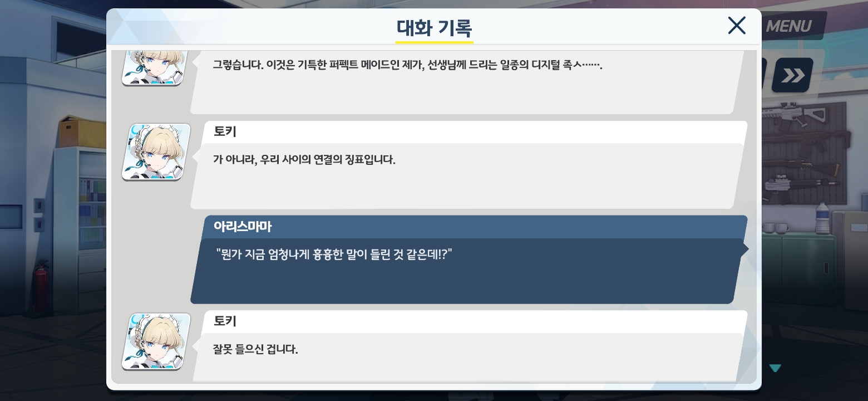This screenshot has height=401, width=868.
Task: Select the player reply '뭔가 지금 엄청나게 흉흉한 말이'
Action: pos(334,255)
